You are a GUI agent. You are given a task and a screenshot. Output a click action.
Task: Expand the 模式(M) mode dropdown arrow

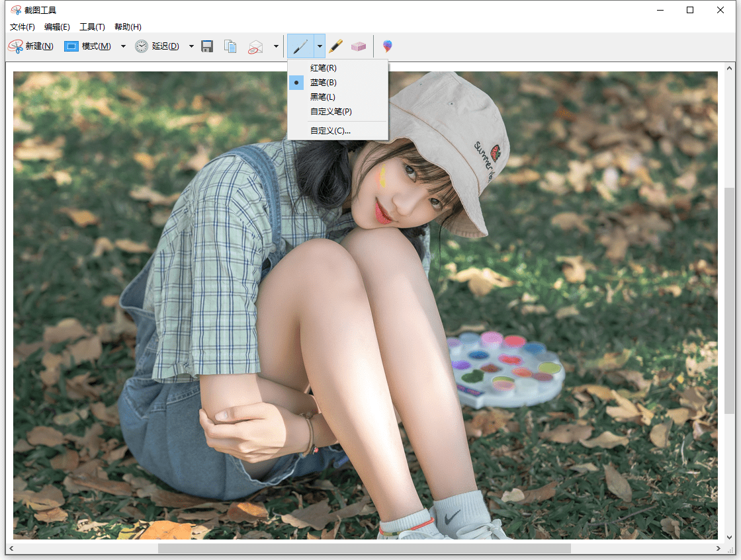[123, 46]
